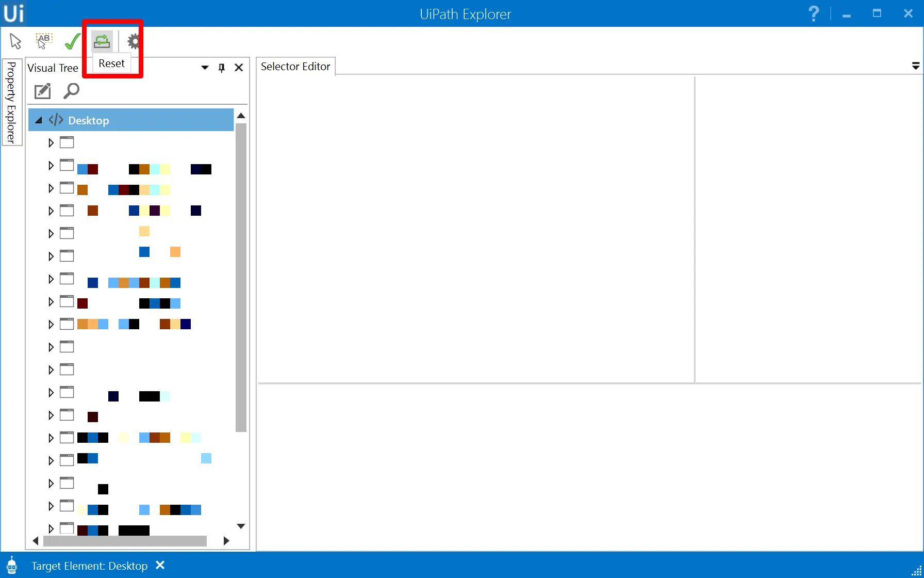Open Help with the question mark icon
Screen dimensions: 924x578
814,13
